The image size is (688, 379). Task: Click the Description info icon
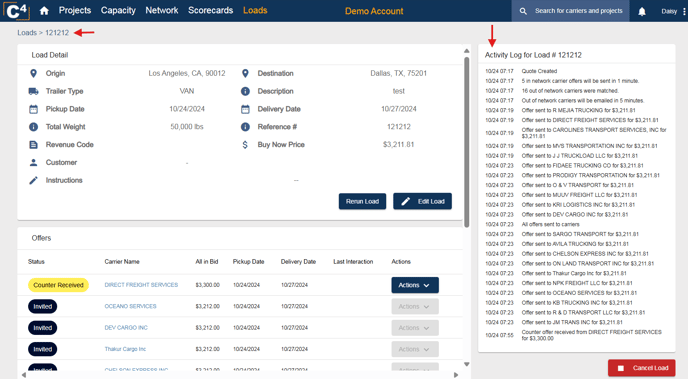tap(245, 91)
